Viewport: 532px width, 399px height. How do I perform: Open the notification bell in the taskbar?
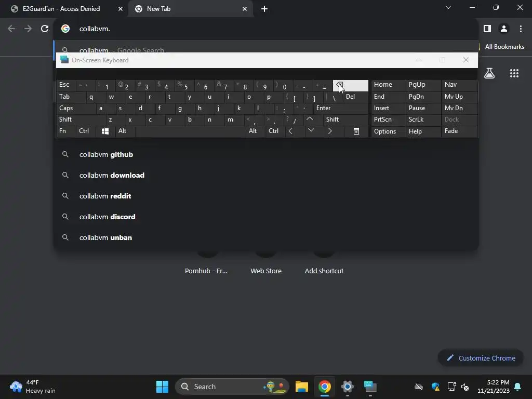click(518, 387)
